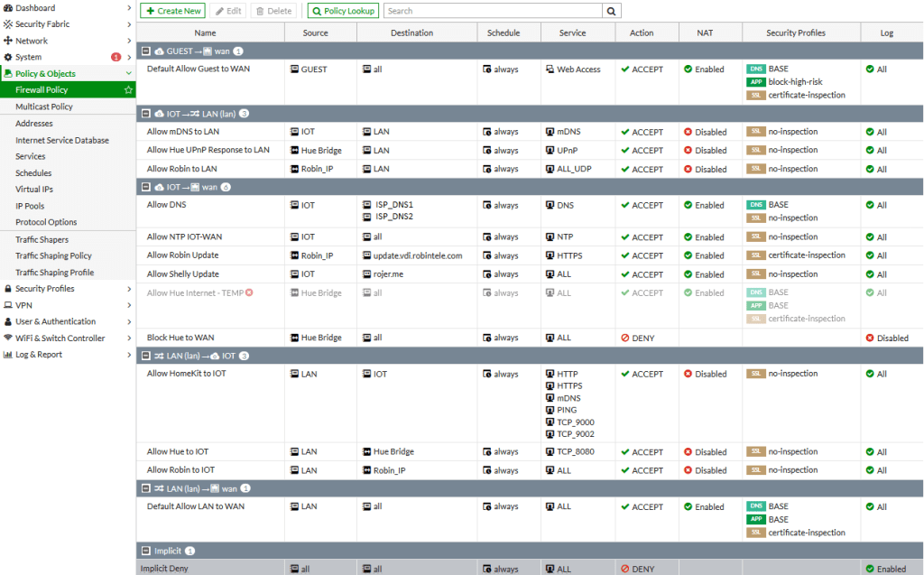Collapse the GUEST → wan policy section
Viewport: 924px width, 575px height.
click(x=147, y=51)
